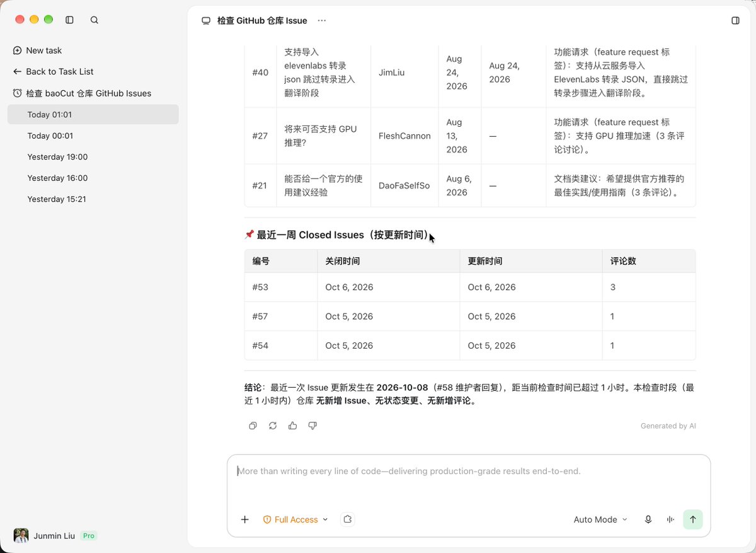This screenshot has height=553, width=756.
Task: Open the Yesterday 15:21 run
Action: [93, 199]
